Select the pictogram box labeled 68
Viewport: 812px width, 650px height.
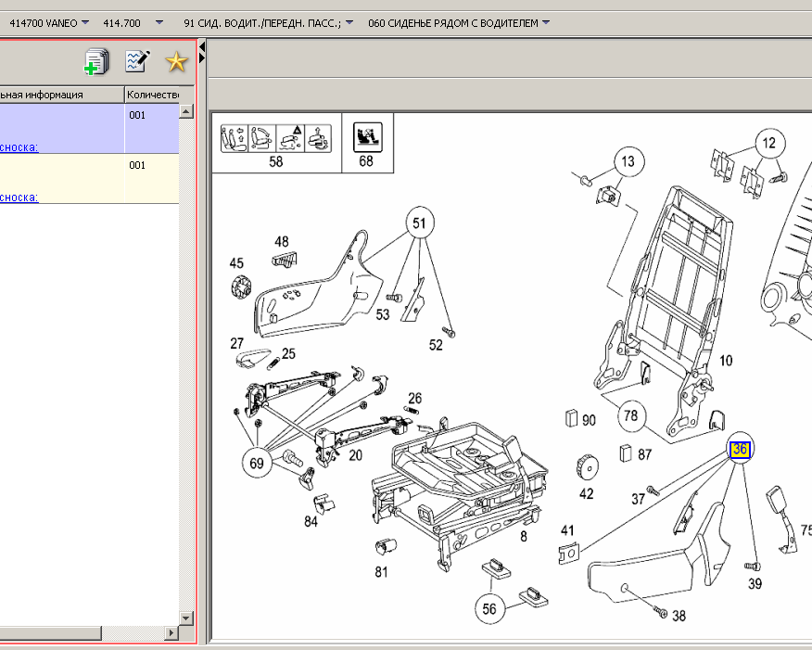366,139
